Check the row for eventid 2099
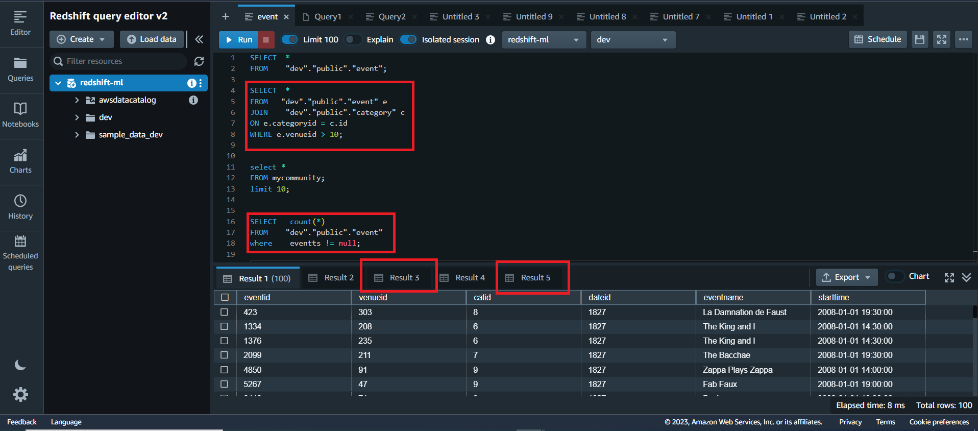 [224, 355]
